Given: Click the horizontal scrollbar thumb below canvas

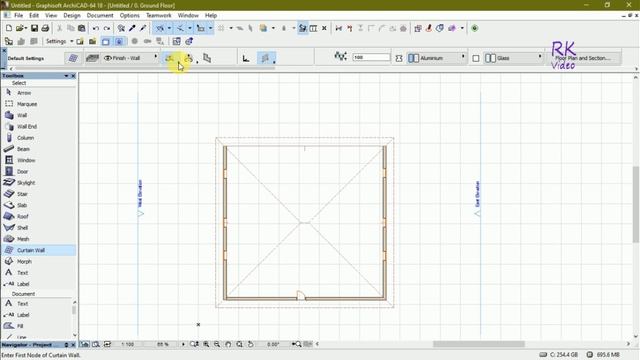Looking at the screenshot, I should click(x=478, y=344).
